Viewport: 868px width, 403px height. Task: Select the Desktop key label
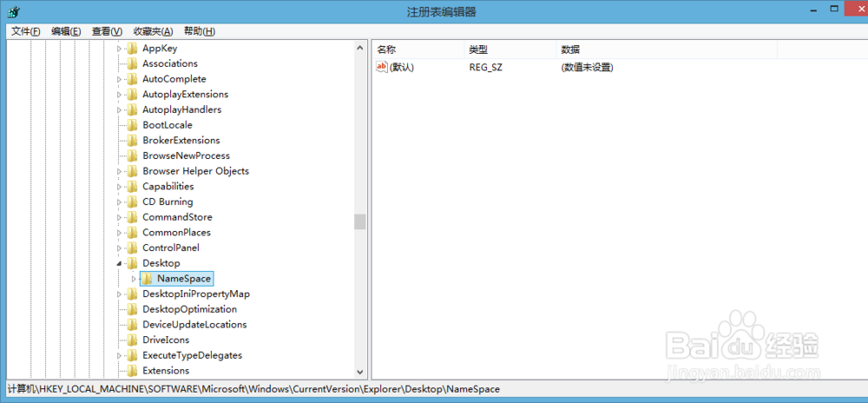pos(161,263)
